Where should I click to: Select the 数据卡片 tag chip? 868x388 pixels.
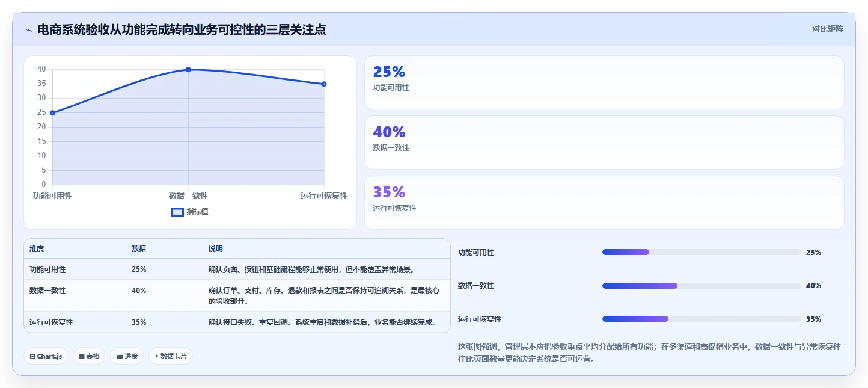tap(171, 356)
